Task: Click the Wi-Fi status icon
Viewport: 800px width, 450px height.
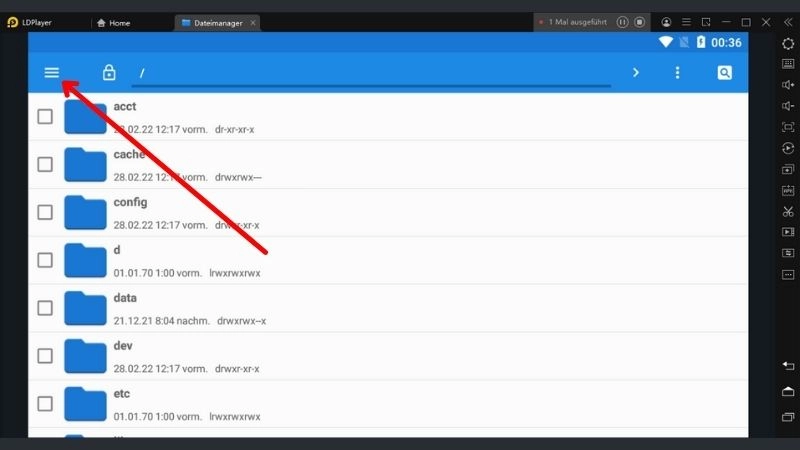Action: click(665, 42)
